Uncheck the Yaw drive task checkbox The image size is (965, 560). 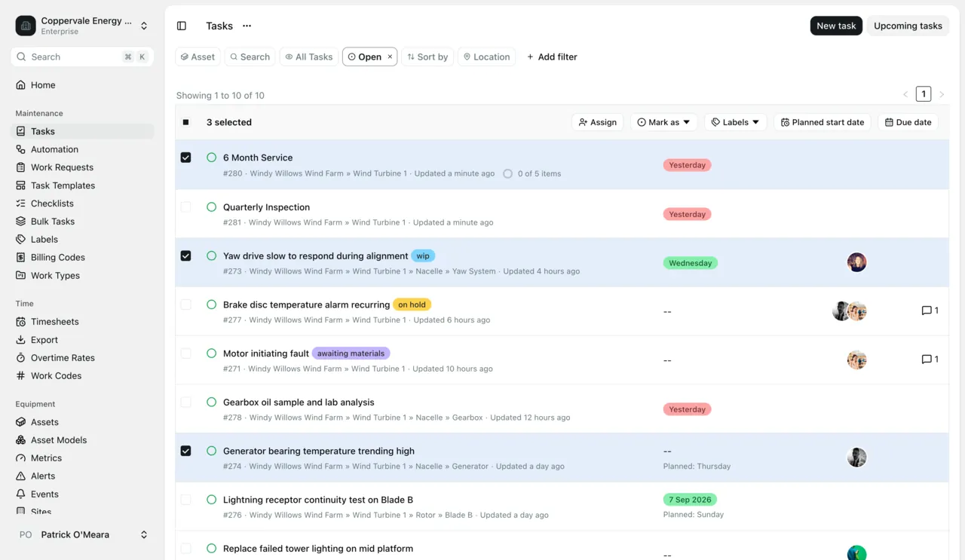[185, 256]
